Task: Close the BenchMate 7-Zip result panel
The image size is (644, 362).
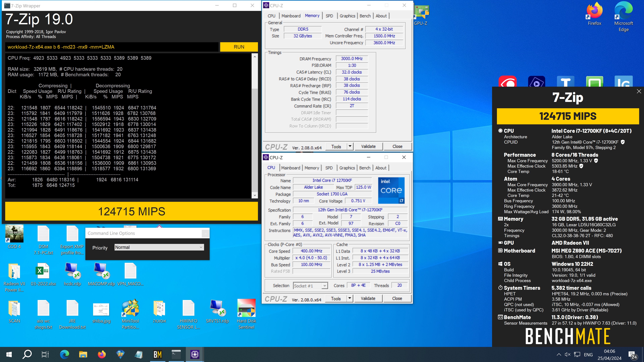Action: [639, 91]
